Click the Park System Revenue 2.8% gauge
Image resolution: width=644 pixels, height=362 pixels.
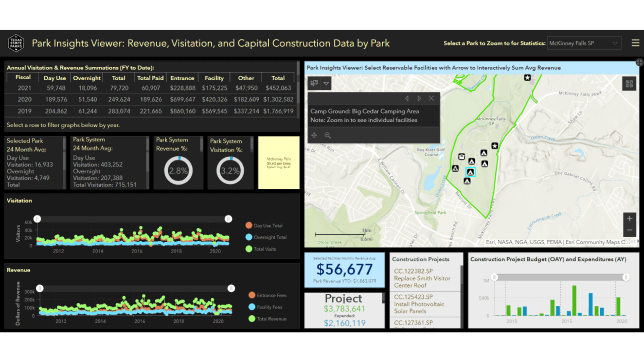(x=178, y=171)
